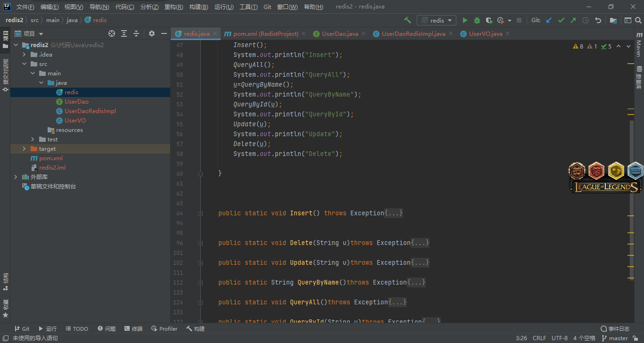Image resolution: width=644 pixels, height=343 pixels.
Task: Collapse the java folder node
Action: pyautogui.click(x=41, y=83)
